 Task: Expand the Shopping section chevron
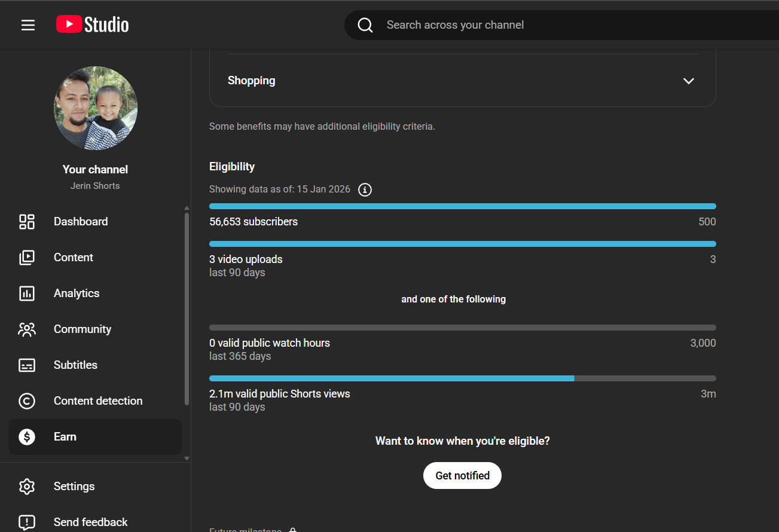pos(689,81)
